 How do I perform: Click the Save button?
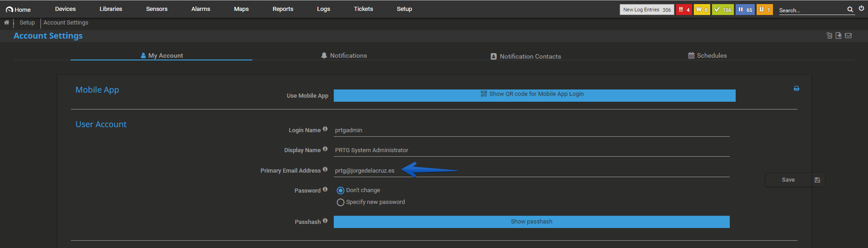[x=795, y=180]
